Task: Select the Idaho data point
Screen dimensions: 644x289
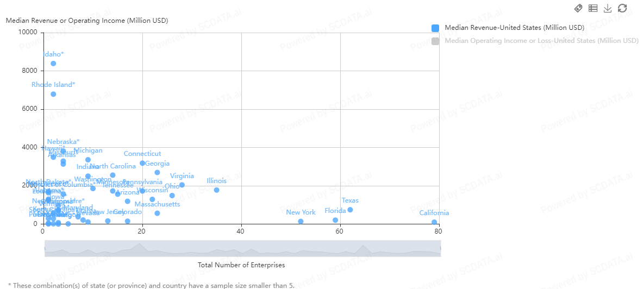Action: [x=53, y=64]
